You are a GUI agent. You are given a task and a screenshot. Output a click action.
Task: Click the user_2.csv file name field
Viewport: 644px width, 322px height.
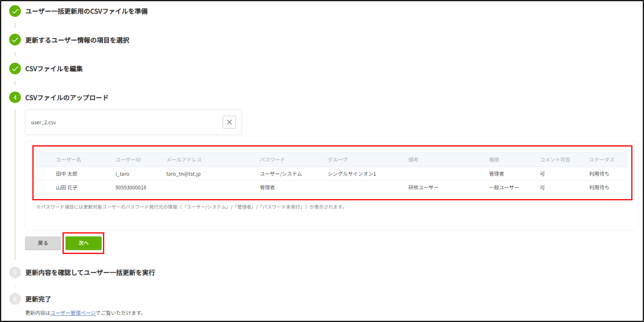click(133, 122)
